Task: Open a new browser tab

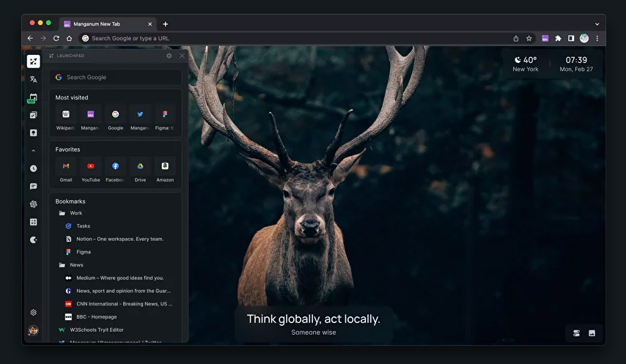Action: [x=165, y=24]
